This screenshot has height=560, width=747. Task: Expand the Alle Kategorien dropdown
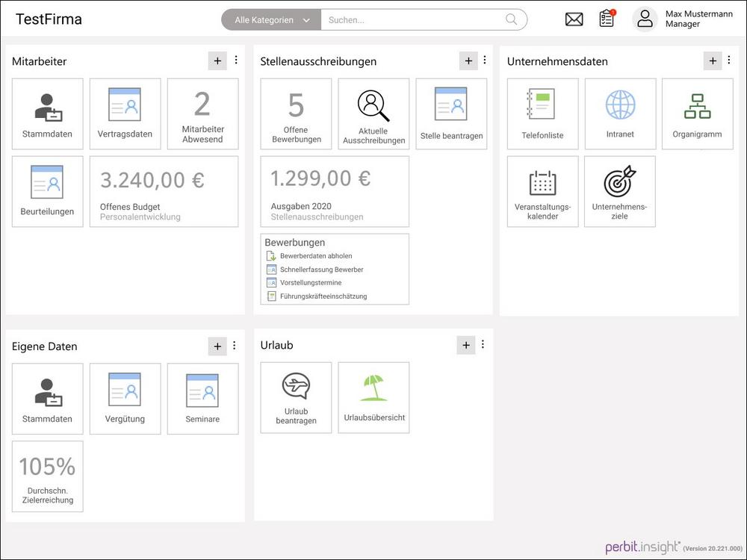coord(272,20)
